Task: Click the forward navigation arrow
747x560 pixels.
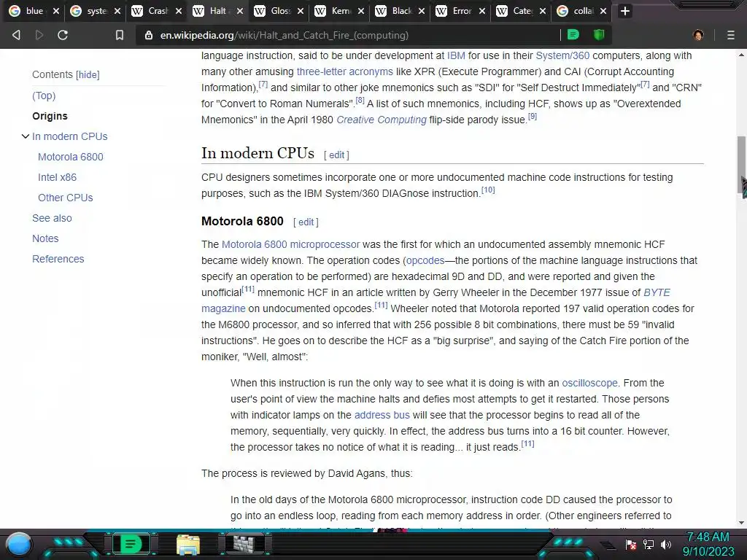Action: point(39,35)
